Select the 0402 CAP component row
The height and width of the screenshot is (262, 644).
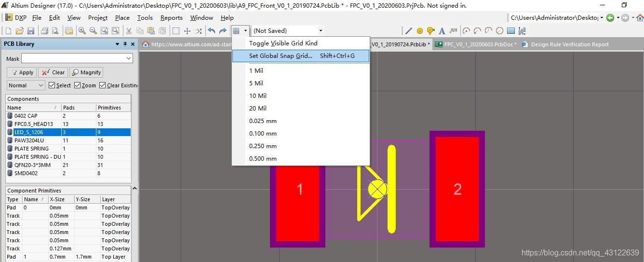(68, 116)
